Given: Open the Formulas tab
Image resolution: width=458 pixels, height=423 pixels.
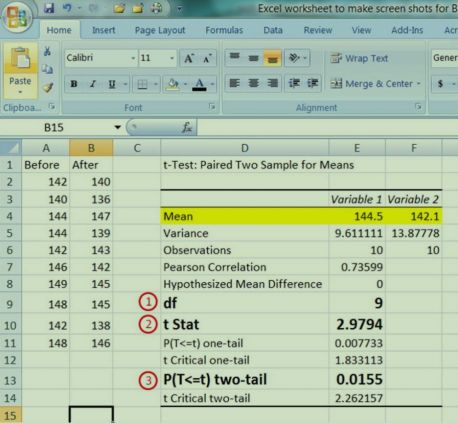Looking at the screenshot, I should point(224,30).
